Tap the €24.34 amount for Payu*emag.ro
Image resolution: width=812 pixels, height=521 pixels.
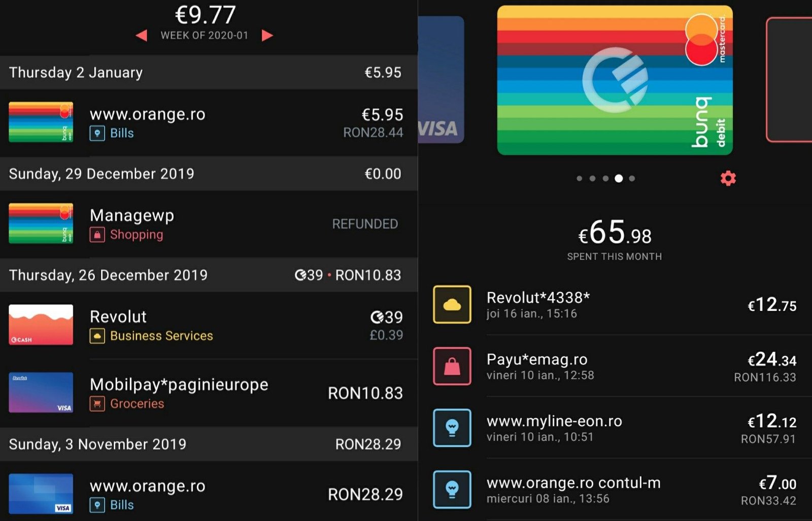coord(772,360)
